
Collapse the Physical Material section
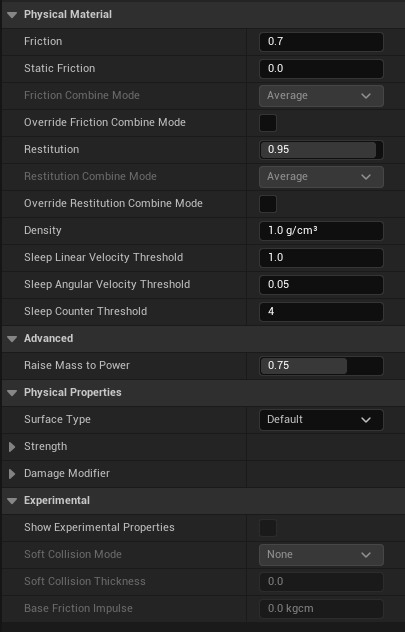coord(12,15)
